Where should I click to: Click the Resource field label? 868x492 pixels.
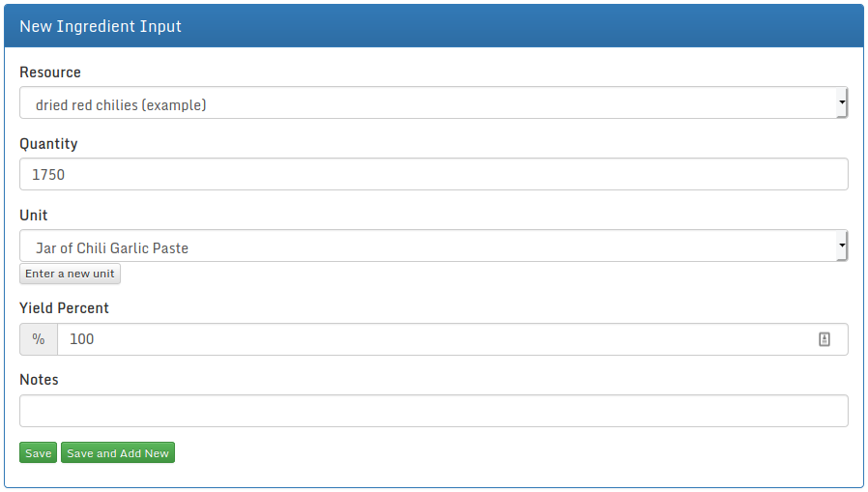click(x=50, y=72)
